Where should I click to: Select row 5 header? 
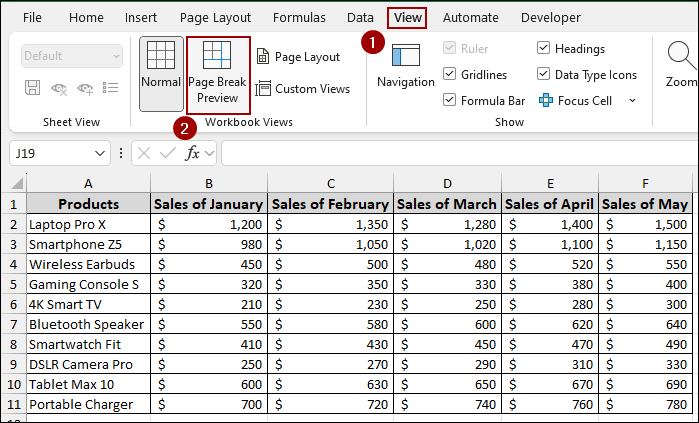tap(12, 284)
